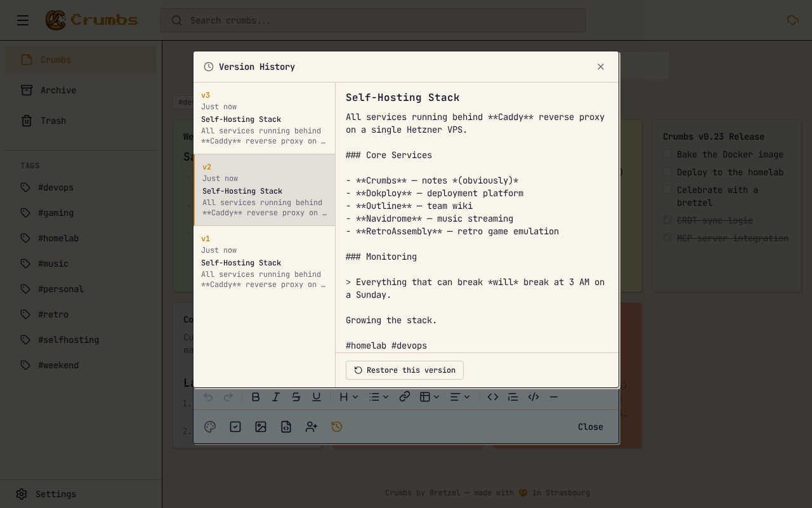Click the add collaborator icon
This screenshot has width=812, height=508.
click(x=311, y=427)
